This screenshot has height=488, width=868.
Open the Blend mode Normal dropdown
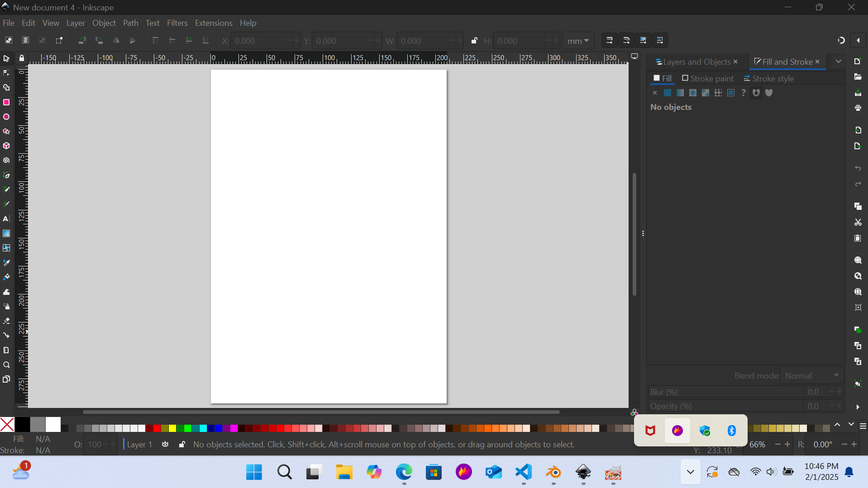coord(812,376)
